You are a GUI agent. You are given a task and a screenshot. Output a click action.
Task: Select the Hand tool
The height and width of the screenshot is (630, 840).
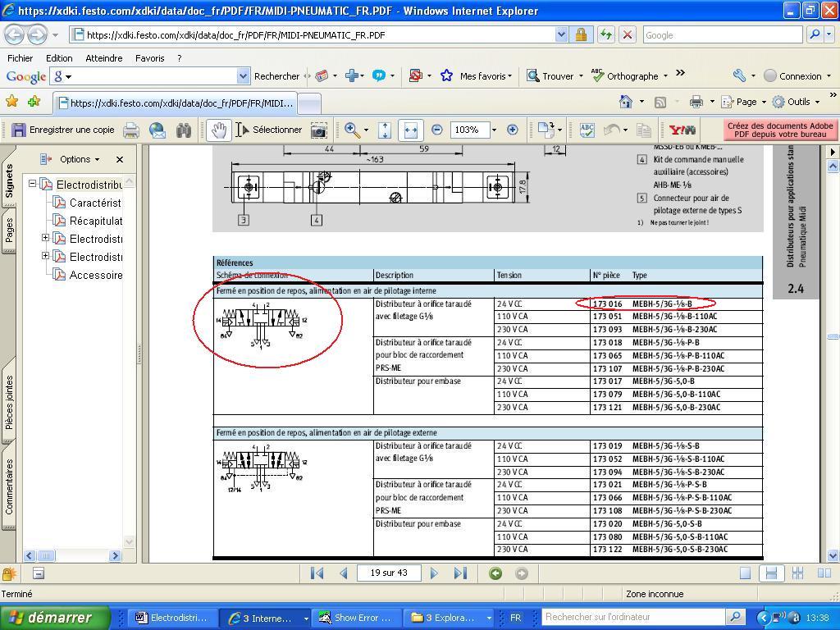click(x=218, y=130)
